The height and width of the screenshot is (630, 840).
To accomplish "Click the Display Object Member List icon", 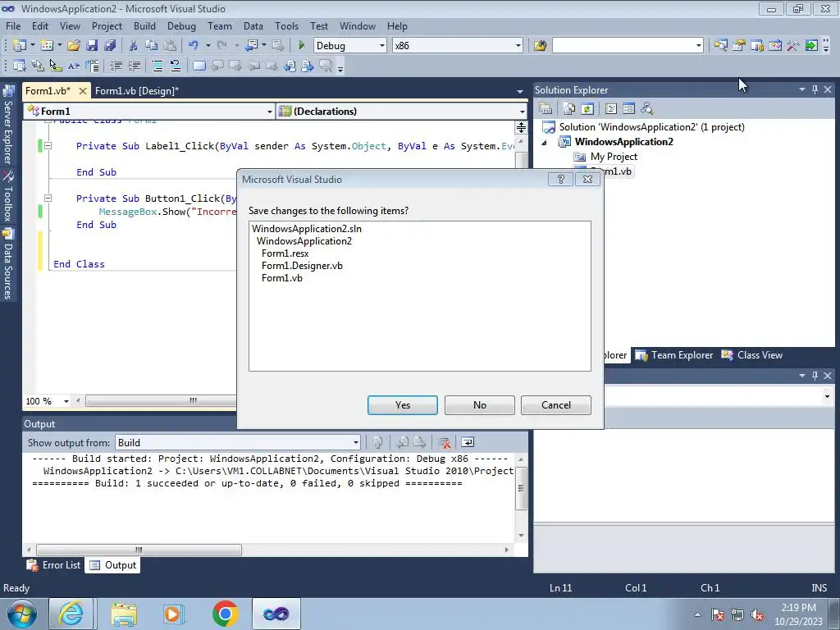I will point(20,66).
